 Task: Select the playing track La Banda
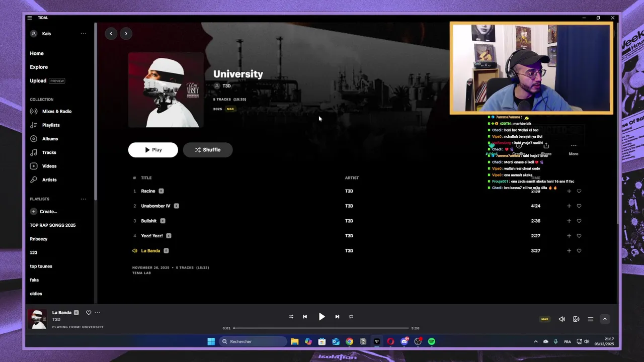pos(150,251)
